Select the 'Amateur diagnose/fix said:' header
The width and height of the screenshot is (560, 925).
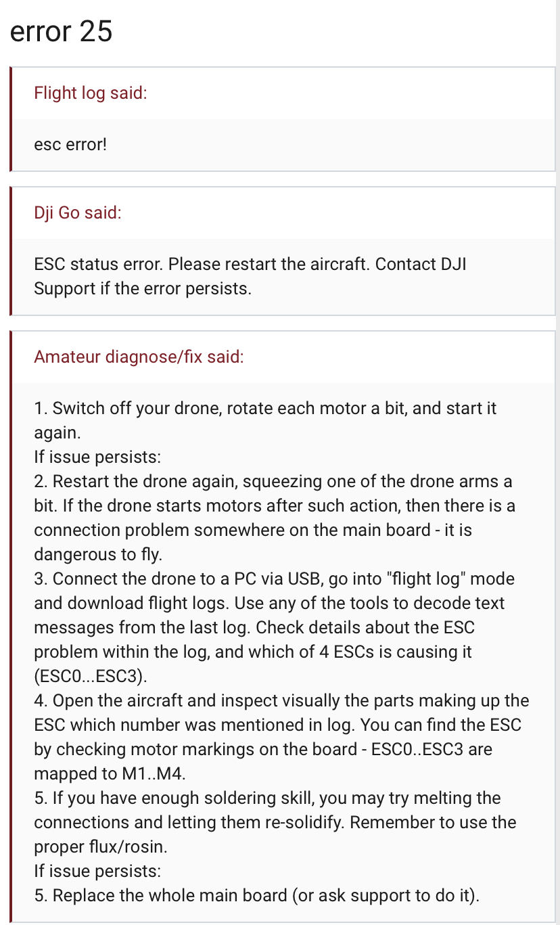139,357
